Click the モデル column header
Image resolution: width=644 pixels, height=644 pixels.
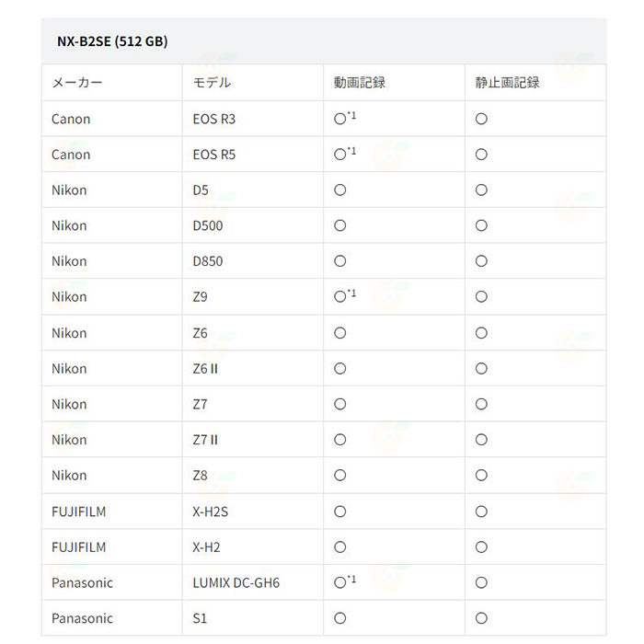(212, 83)
